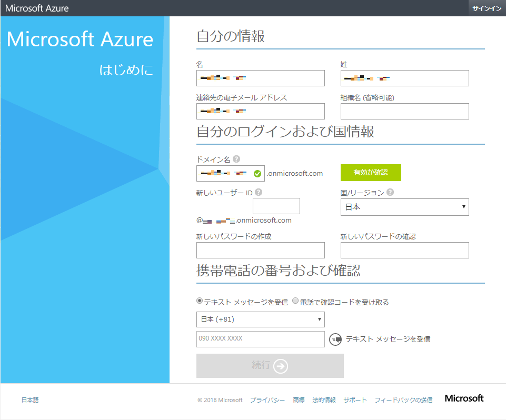Select 電話で確認コードを受け取る radio button
Viewport: 506px width, 420px height.
[295, 301]
